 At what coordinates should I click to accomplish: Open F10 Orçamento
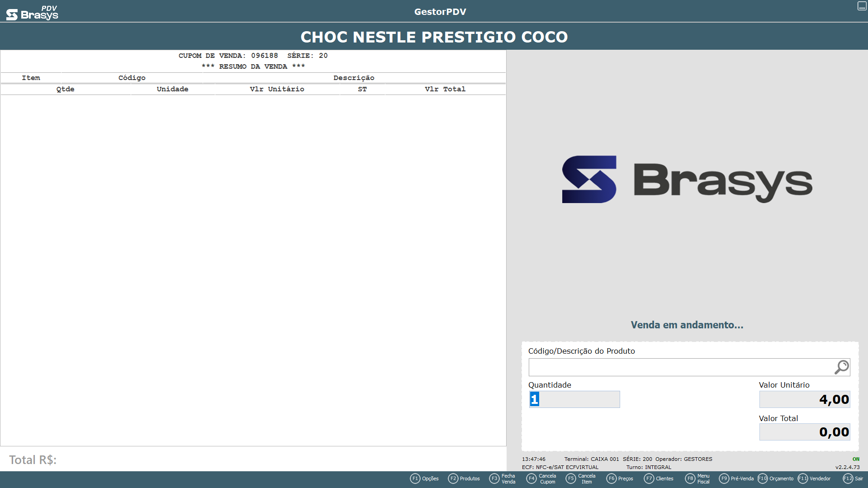tap(776, 479)
